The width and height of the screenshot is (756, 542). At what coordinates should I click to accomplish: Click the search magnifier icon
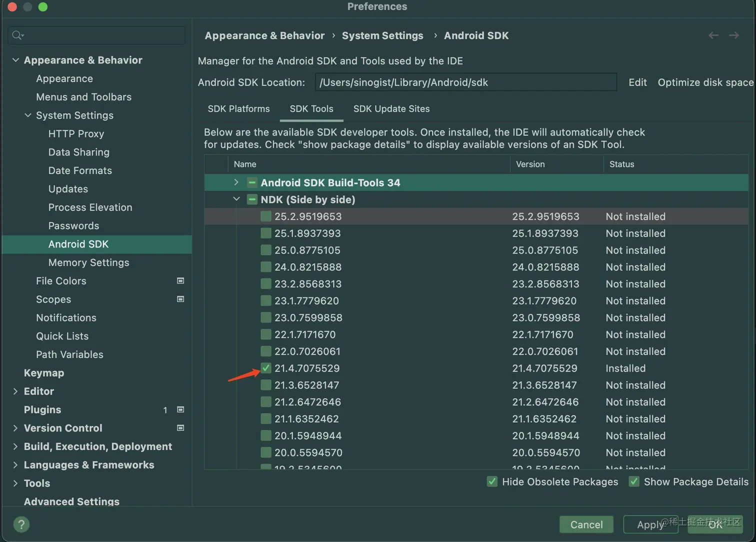coord(17,35)
